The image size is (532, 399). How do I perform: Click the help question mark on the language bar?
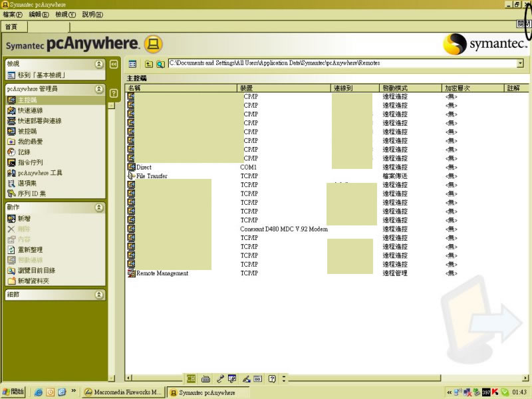tap(272, 378)
